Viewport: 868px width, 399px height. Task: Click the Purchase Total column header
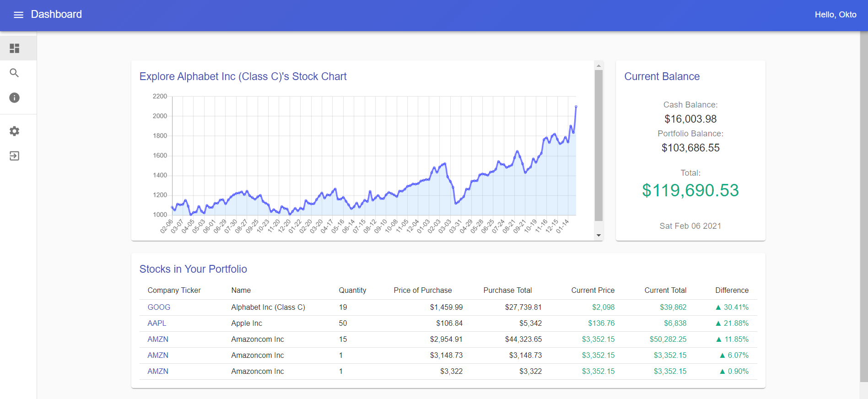(x=507, y=291)
